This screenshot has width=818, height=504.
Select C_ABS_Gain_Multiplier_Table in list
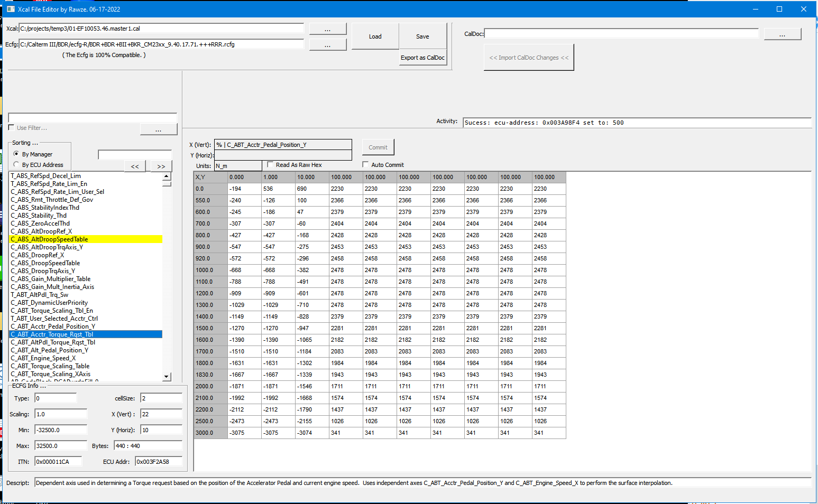(x=86, y=279)
